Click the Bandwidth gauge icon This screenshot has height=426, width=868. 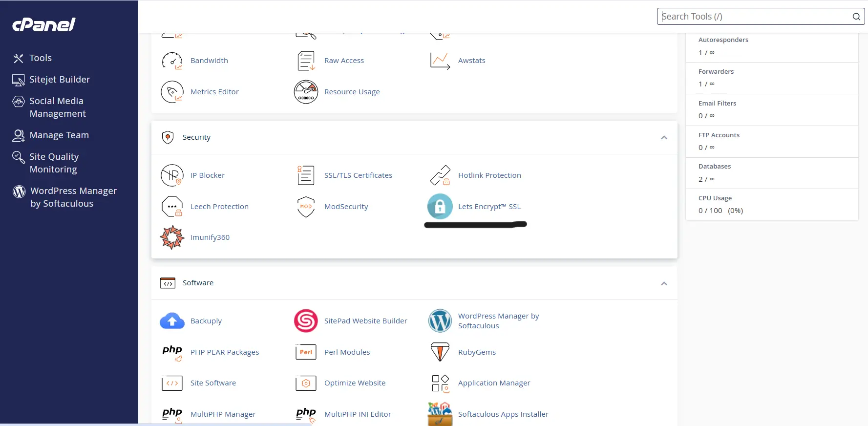(x=172, y=61)
